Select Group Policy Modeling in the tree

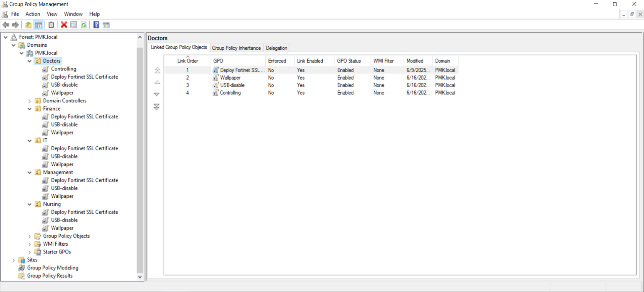coord(53,268)
